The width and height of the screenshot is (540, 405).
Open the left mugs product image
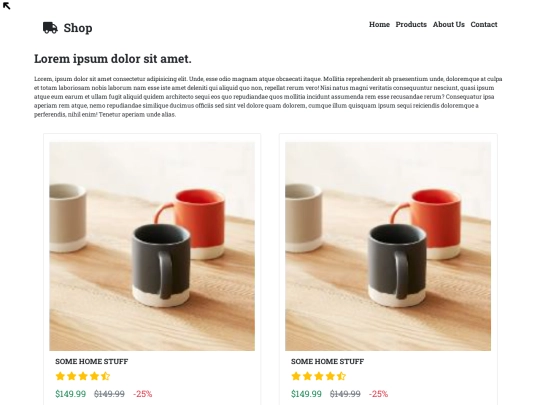coord(152,246)
